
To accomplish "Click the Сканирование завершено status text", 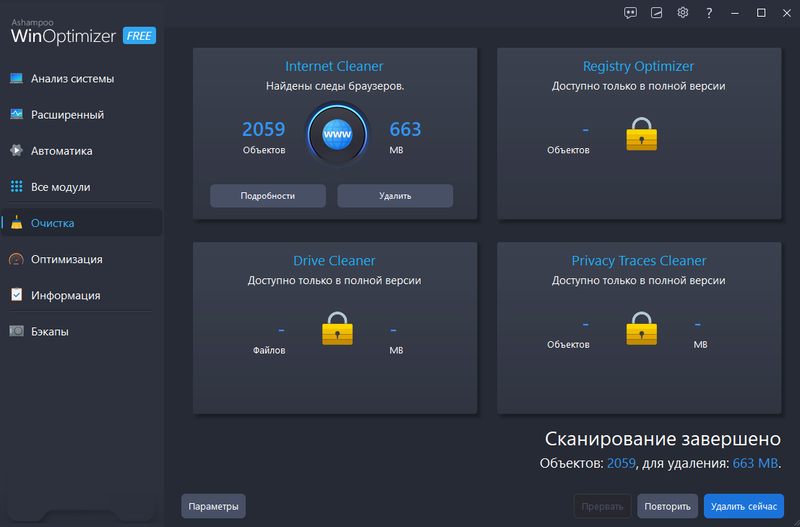I will [x=663, y=439].
